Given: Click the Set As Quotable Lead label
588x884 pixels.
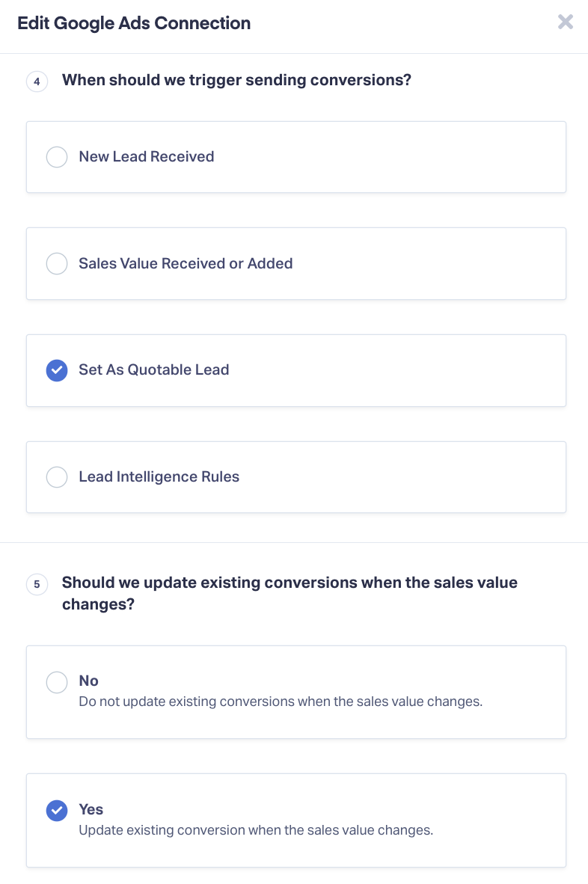Looking at the screenshot, I should click(x=154, y=369).
